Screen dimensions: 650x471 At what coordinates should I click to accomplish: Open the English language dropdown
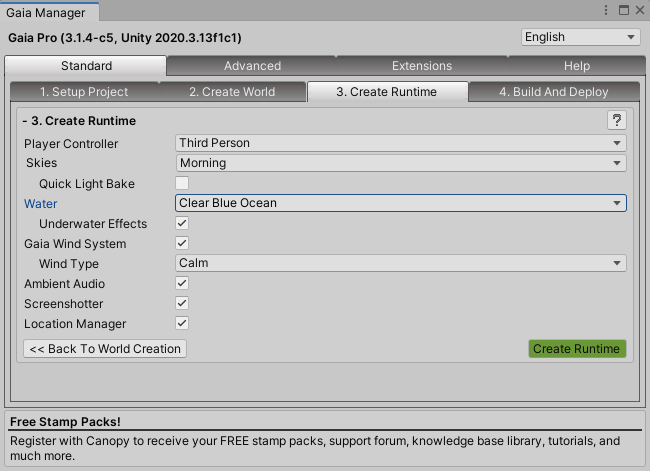580,37
